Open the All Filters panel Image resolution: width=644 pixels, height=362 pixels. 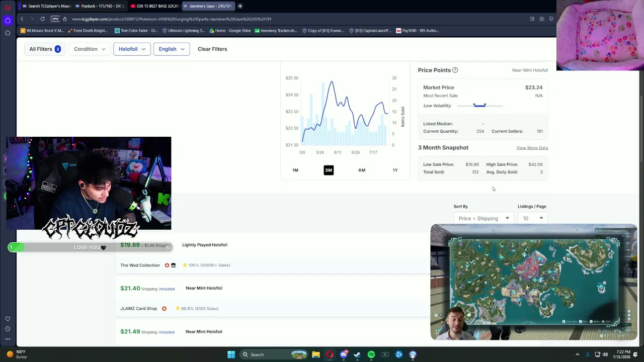(45, 49)
